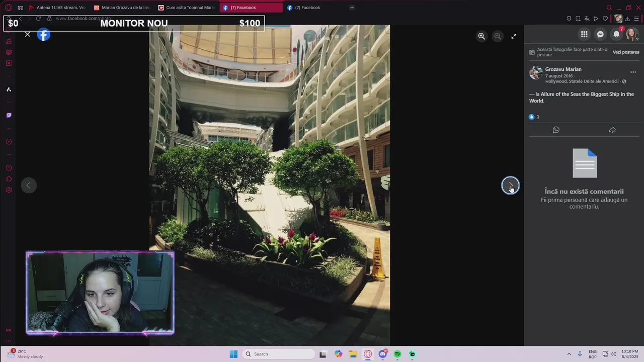Translate the page with the translate icon
This screenshot has width=644, height=362.
587,19
